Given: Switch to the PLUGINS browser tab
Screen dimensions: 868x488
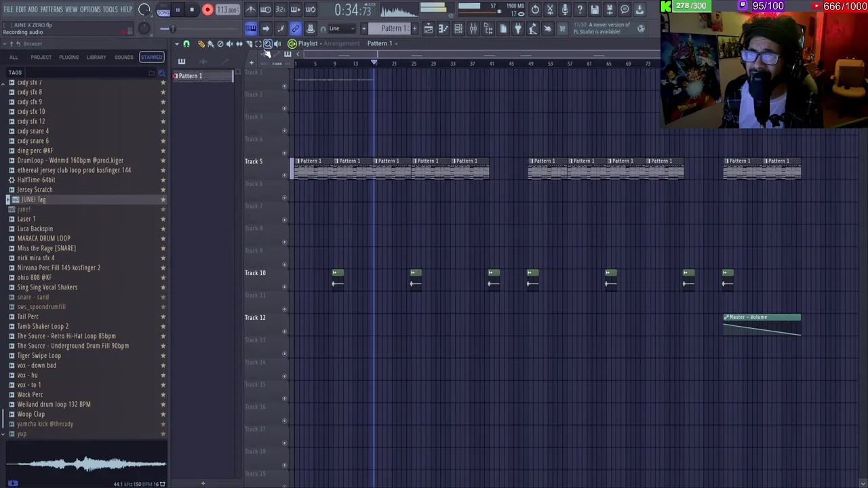Looking at the screenshot, I should tap(68, 57).
